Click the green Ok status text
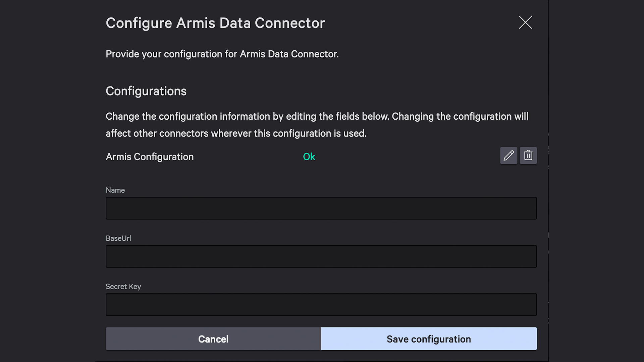644x362 pixels. point(309,157)
